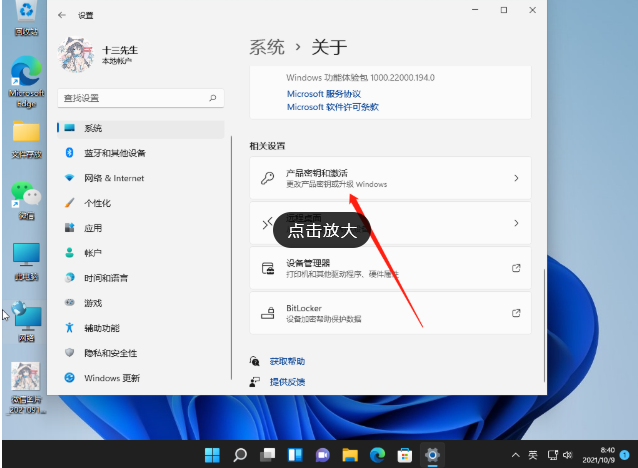Image resolution: width=638 pixels, height=468 pixels.
Task: Show hidden tray icons chevron
Action: (x=516, y=455)
